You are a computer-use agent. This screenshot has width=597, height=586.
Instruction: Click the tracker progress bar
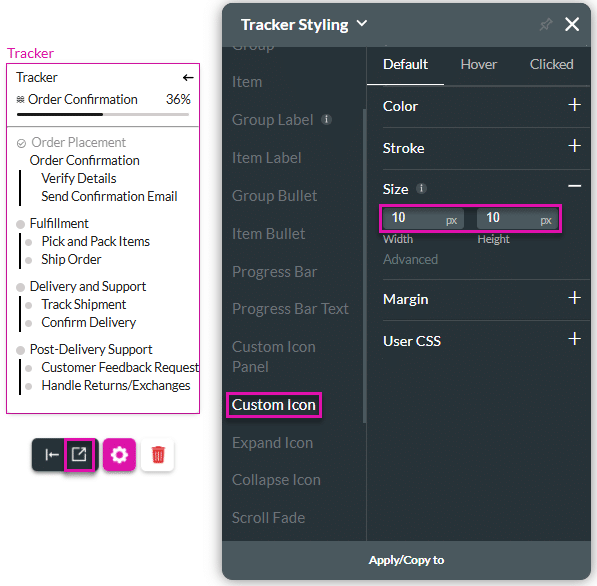tap(103, 114)
